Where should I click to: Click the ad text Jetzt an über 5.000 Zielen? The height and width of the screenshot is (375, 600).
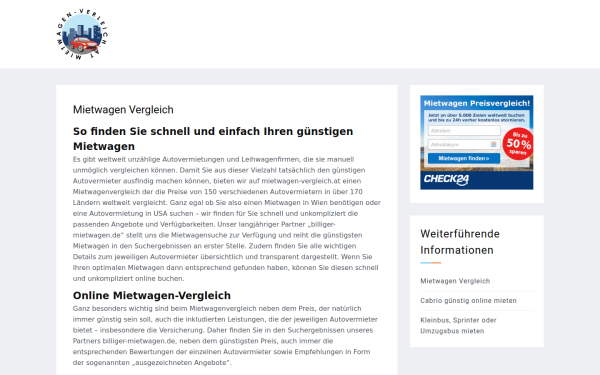pyautogui.click(x=476, y=117)
